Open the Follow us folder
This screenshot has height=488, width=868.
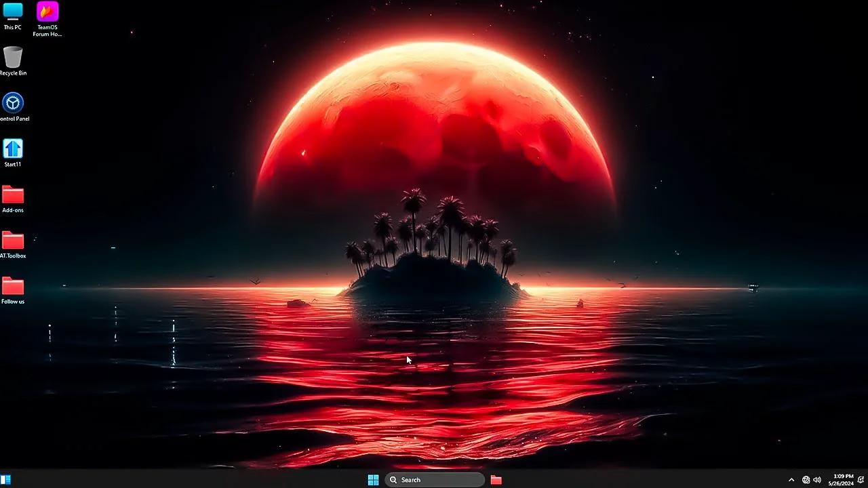click(x=13, y=287)
